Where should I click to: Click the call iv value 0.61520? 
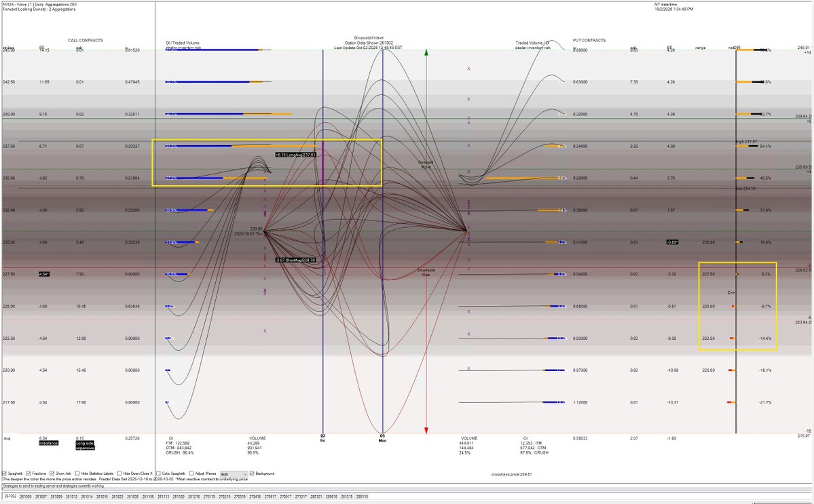click(x=133, y=50)
